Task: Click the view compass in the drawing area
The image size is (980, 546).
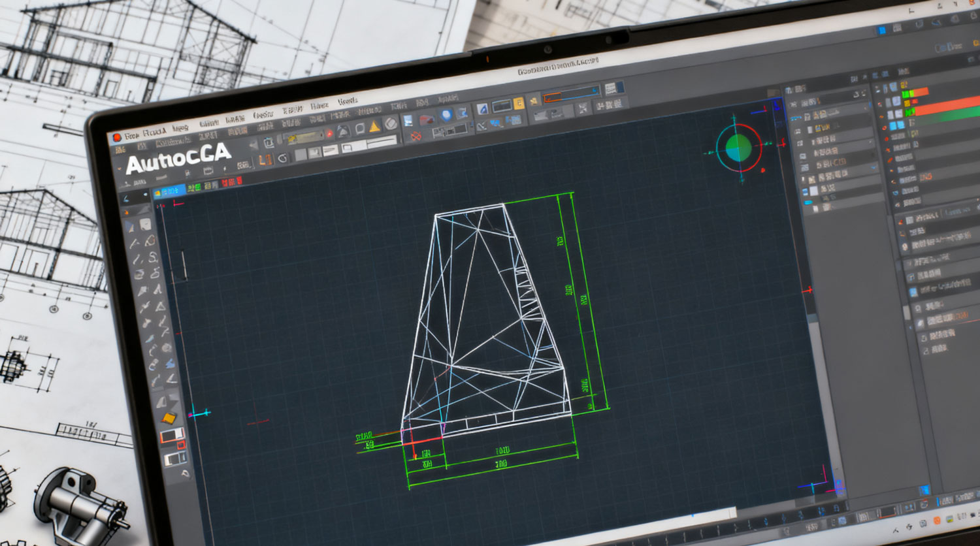Action: (738, 148)
